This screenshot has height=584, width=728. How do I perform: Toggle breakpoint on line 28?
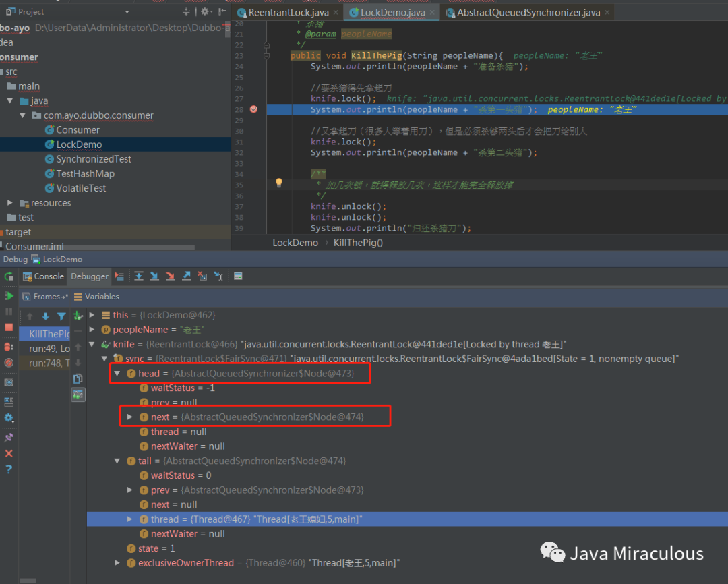[x=253, y=109]
